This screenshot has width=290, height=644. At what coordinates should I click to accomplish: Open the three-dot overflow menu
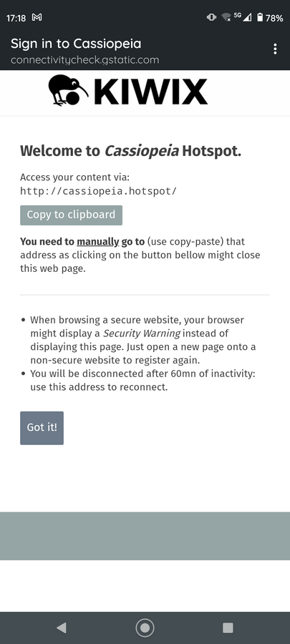click(275, 49)
